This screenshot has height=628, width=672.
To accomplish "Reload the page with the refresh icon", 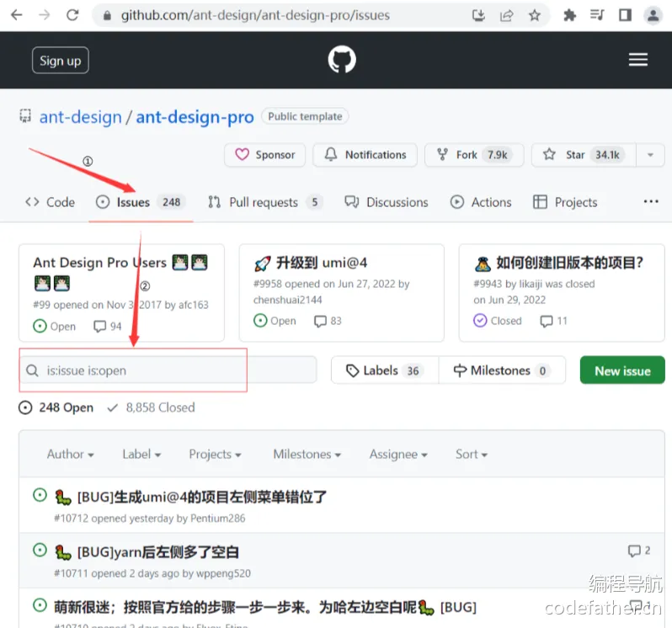I will (72, 15).
